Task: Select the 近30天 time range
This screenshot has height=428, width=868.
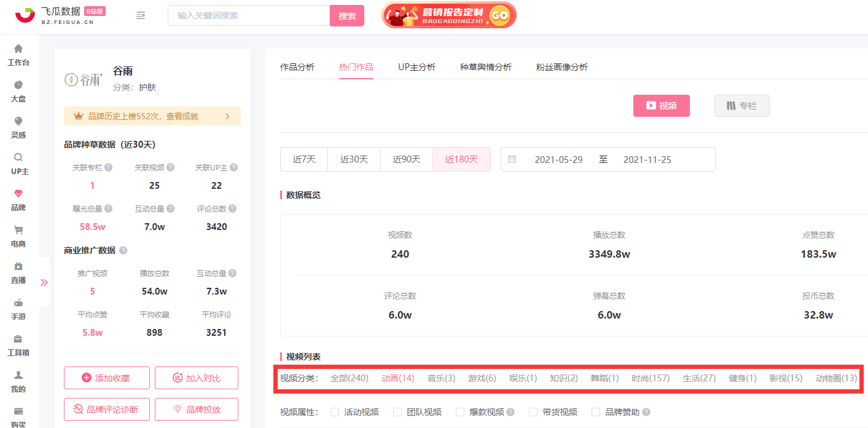Action: coord(354,159)
